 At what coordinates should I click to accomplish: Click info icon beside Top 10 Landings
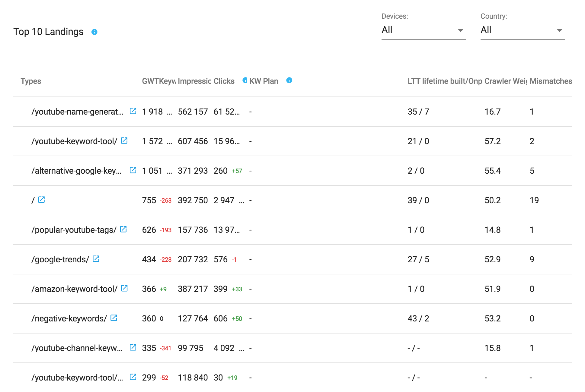pos(94,32)
